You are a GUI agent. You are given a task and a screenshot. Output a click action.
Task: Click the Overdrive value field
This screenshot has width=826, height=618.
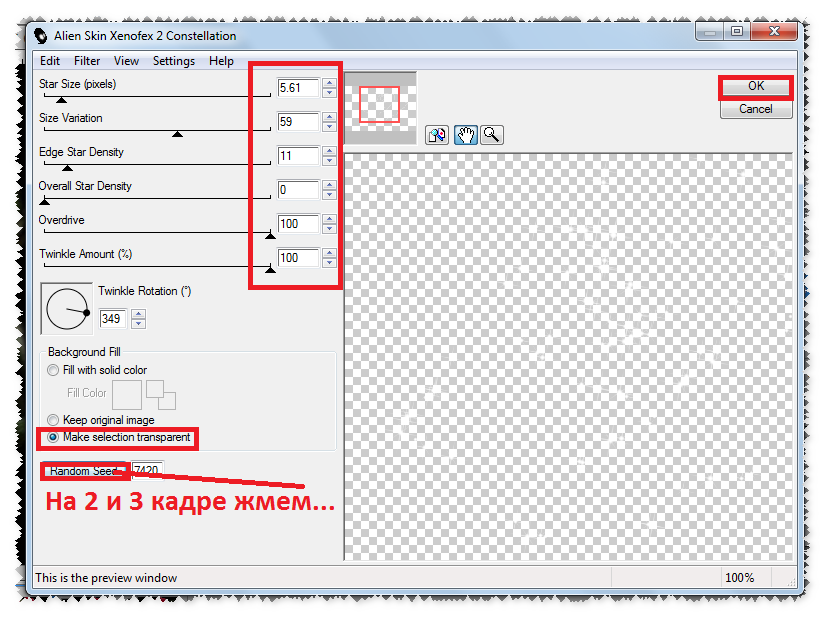[x=298, y=224]
